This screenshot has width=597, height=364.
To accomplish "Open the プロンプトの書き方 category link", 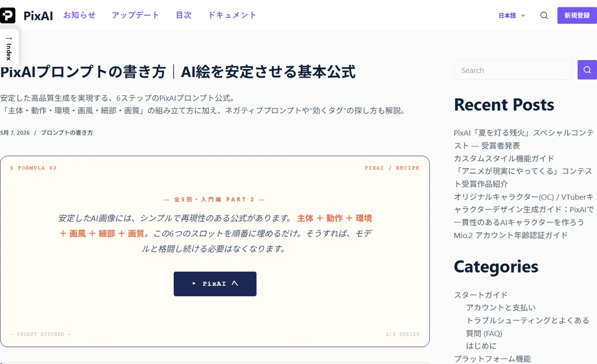I will tap(67, 133).
